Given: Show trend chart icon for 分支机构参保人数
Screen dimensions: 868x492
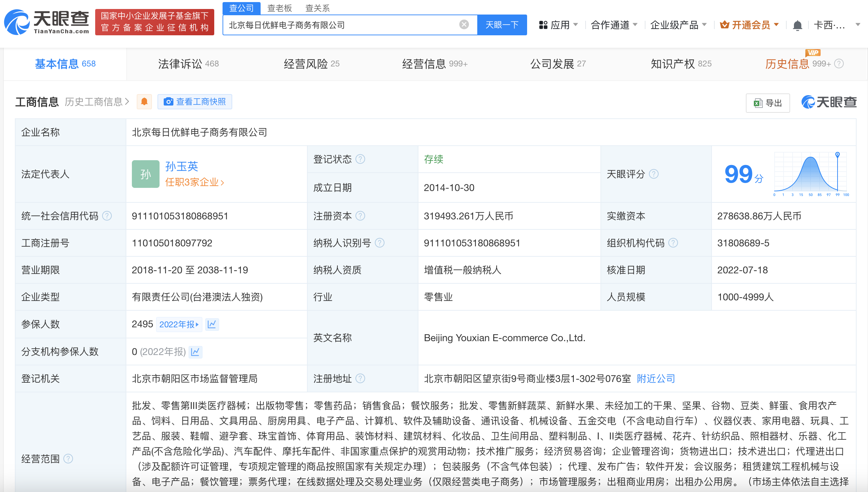Looking at the screenshot, I should pos(195,352).
